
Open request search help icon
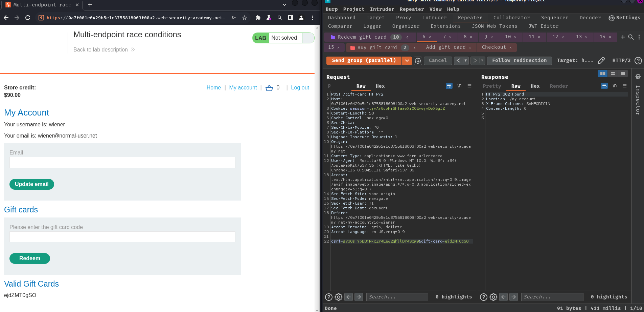(x=329, y=297)
